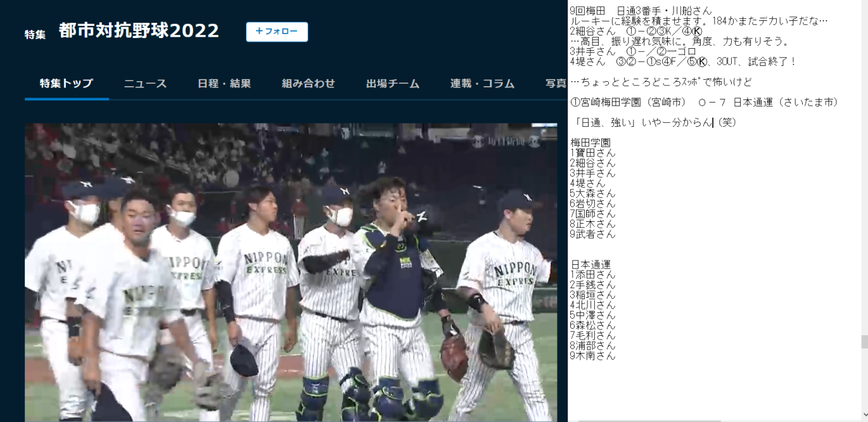This screenshot has height=422, width=868.
Task: Click the 梅田学園 lineup heading
Action: (590, 143)
